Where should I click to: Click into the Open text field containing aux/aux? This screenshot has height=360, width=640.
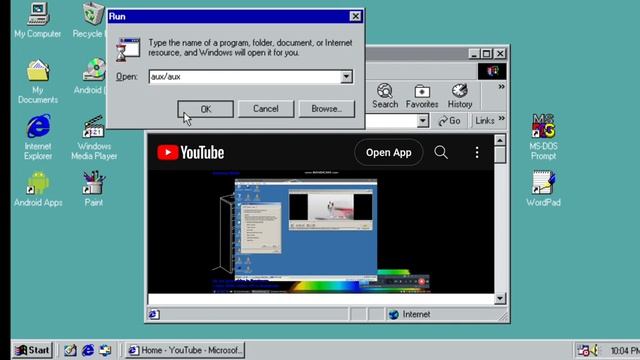click(x=245, y=76)
